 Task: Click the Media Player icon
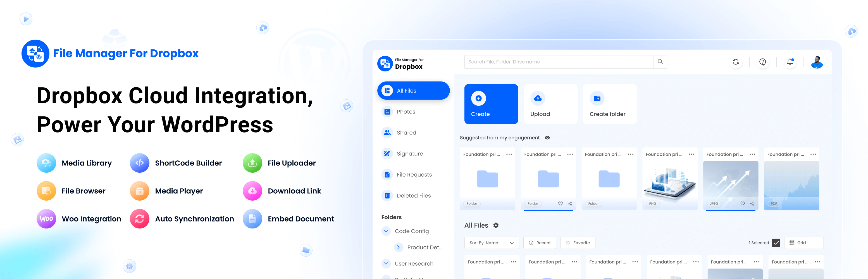(140, 191)
